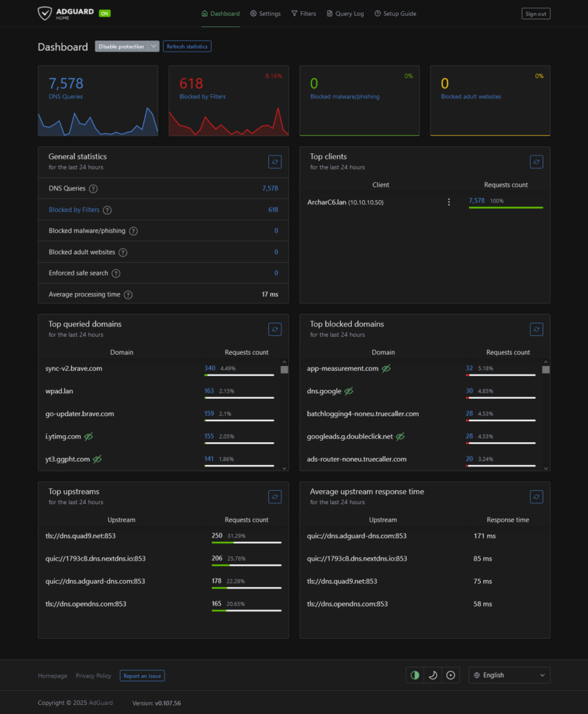Refresh the Top blocked domains panel
The height and width of the screenshot is (714, 588).
tap(536, 329)
